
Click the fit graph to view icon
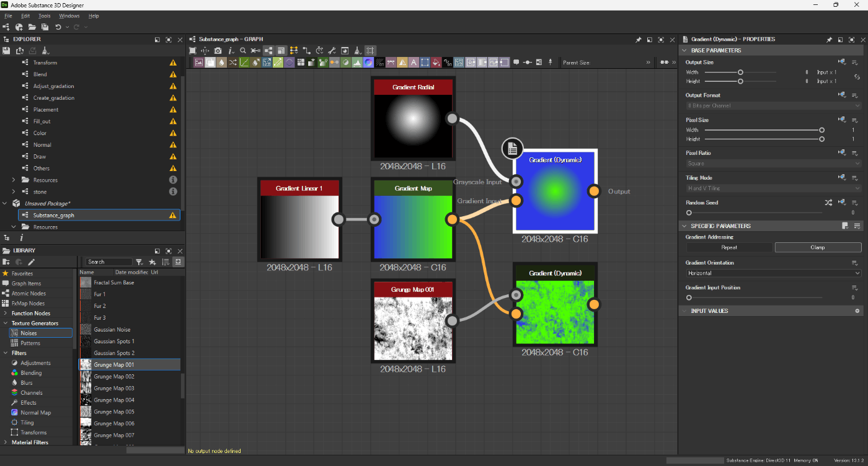click(192, 51)
